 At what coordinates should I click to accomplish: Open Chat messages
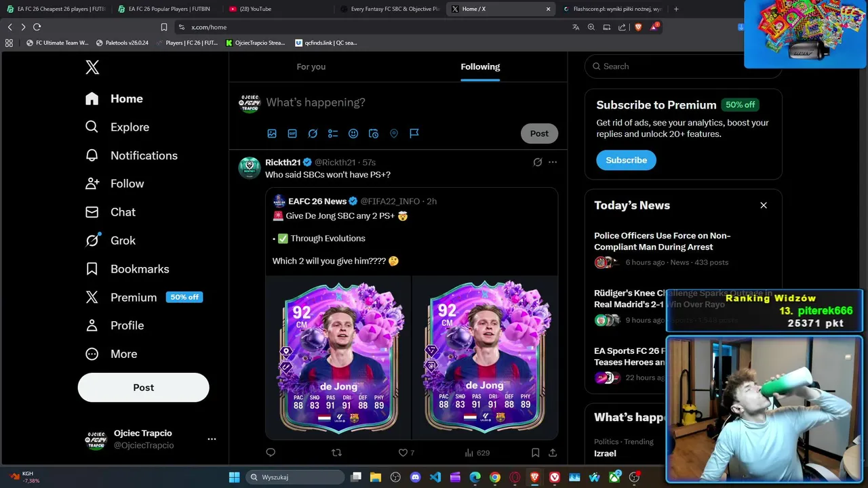pos(111,212)
